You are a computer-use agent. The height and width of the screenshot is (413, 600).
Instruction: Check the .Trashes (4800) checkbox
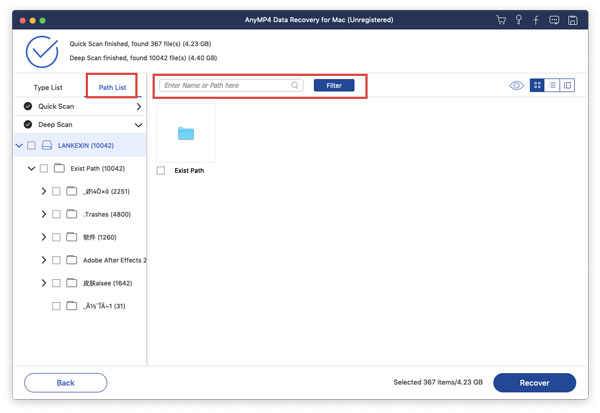(56, 214)
